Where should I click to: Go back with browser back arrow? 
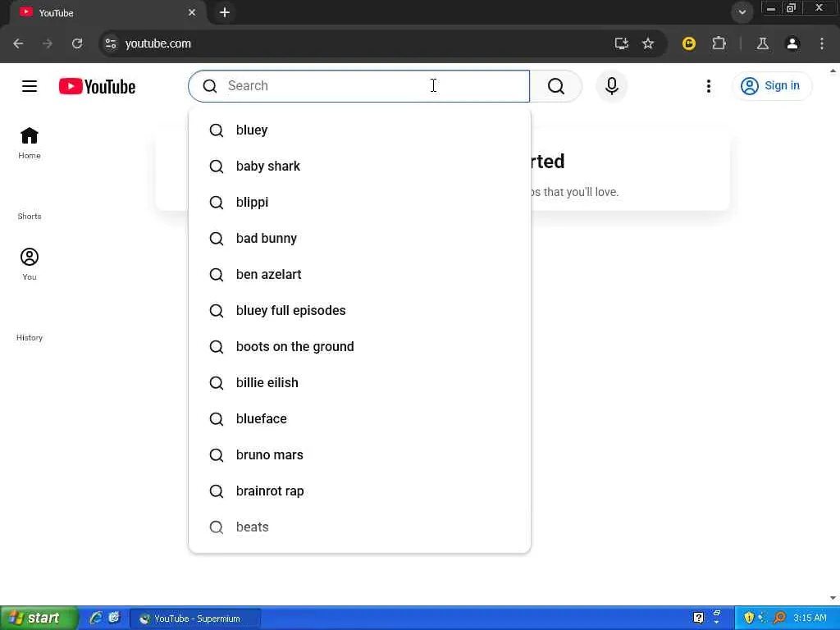[18, 43]
